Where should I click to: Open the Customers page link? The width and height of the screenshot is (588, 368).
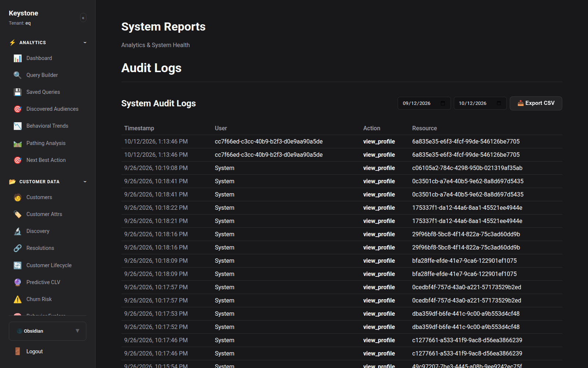(x=39, y=197)
